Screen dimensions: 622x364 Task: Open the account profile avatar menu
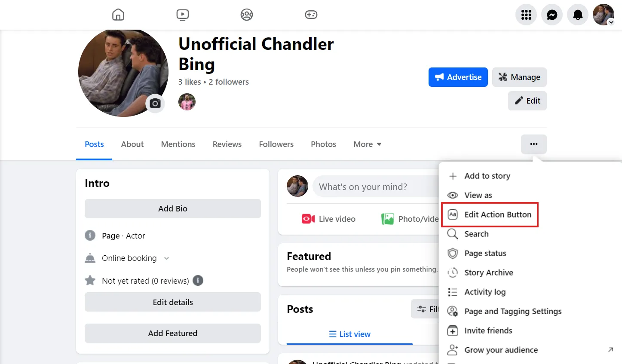click(604, 15)
